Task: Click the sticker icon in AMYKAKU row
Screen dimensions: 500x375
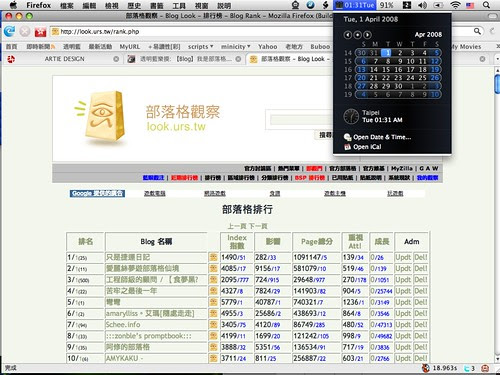Action: pyautogui.click(x=213, y=358)
